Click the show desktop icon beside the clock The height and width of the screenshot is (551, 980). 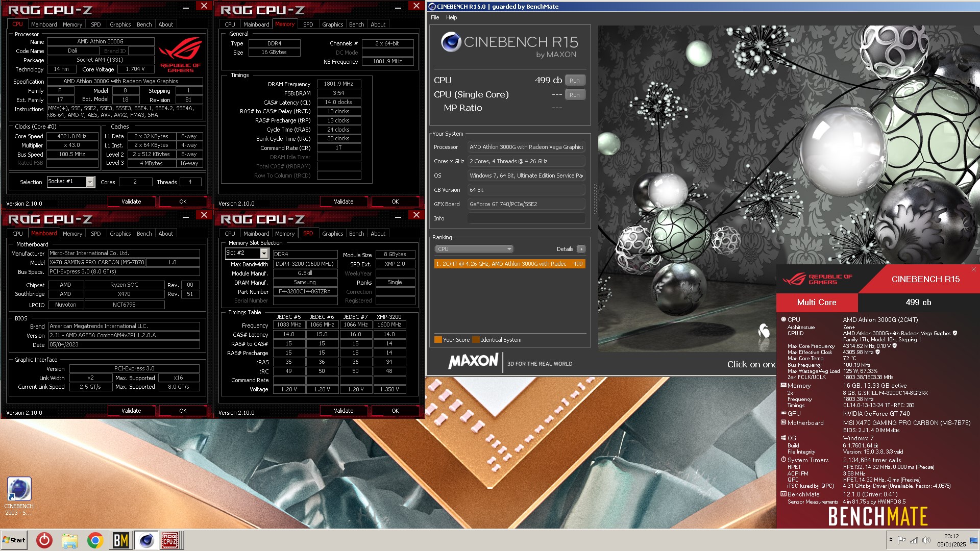click(974, 540)
